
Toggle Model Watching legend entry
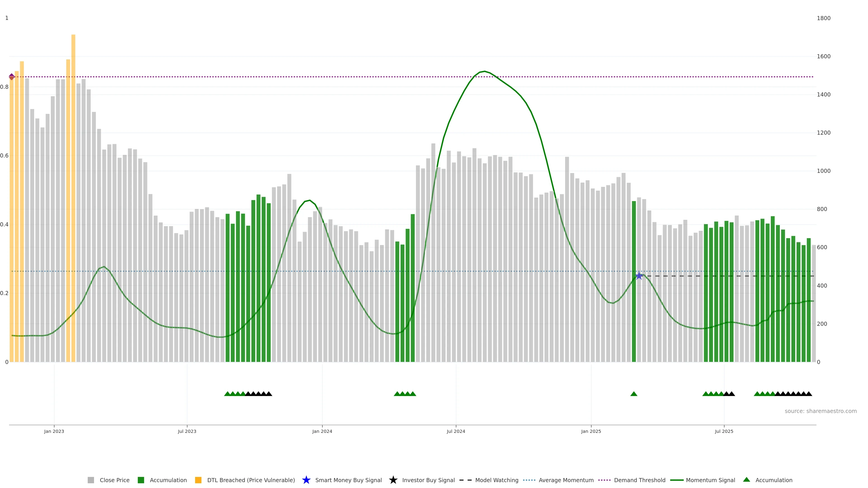[496, 480]
